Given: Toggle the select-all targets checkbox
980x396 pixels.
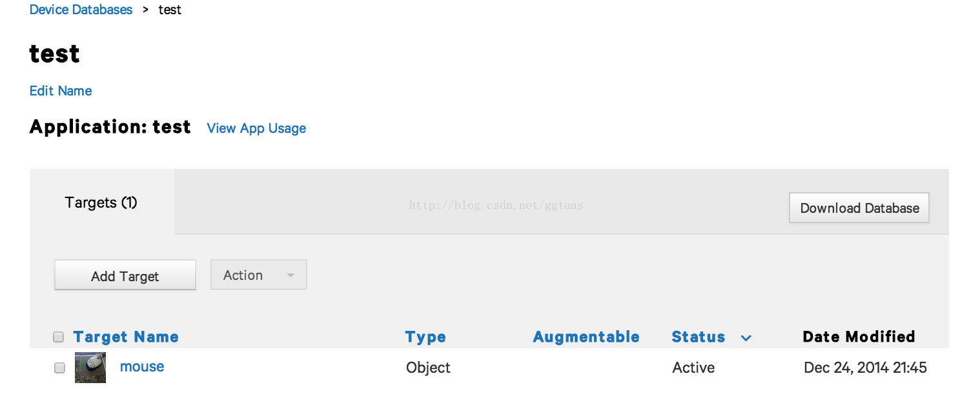Looking at the screenshot, I should [59, 337].
